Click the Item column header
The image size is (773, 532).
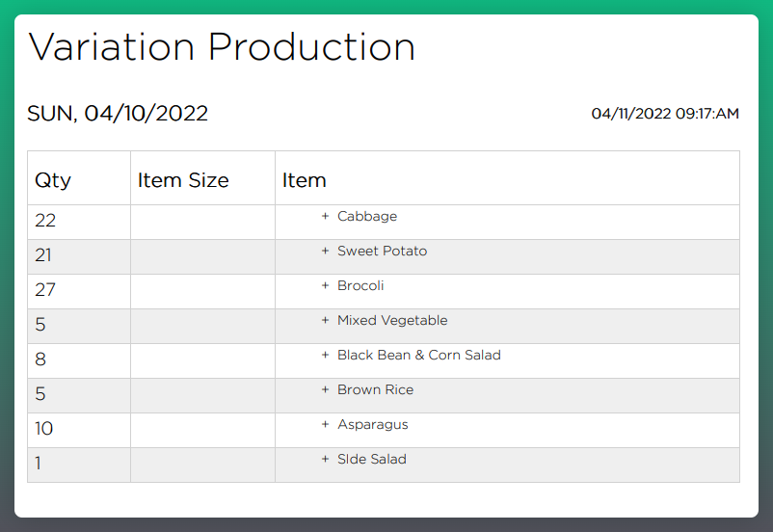[305, 180]
